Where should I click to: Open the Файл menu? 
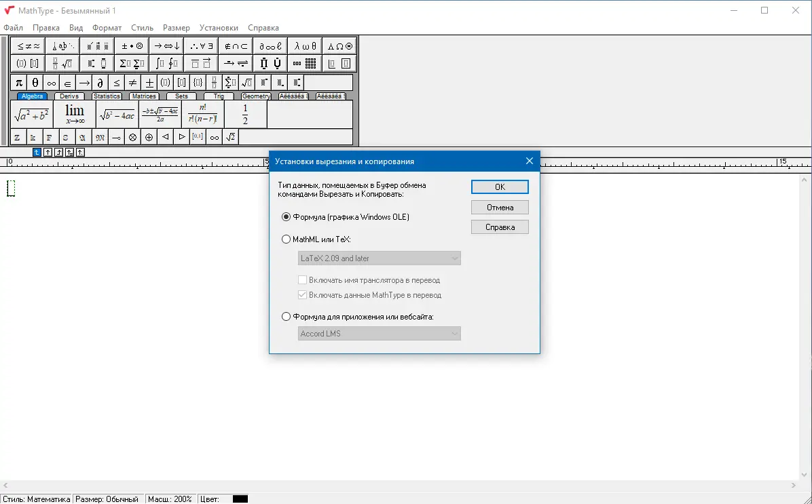pyautogui.click(x=14, y=28)
